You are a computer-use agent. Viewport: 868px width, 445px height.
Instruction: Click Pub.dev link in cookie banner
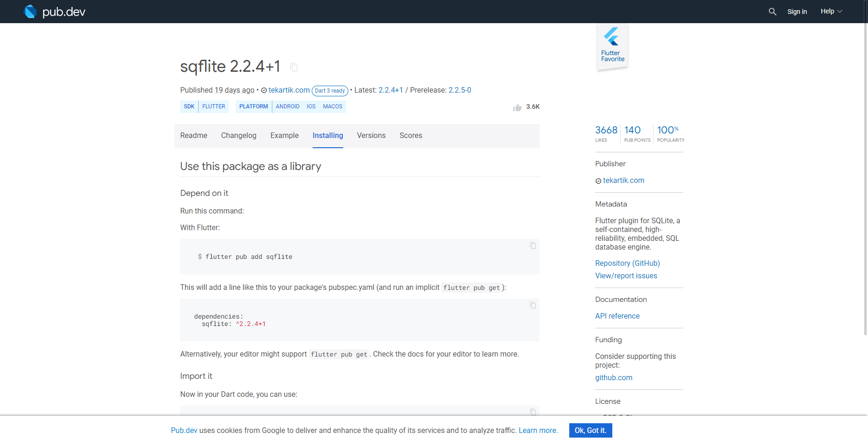(184, 431)
